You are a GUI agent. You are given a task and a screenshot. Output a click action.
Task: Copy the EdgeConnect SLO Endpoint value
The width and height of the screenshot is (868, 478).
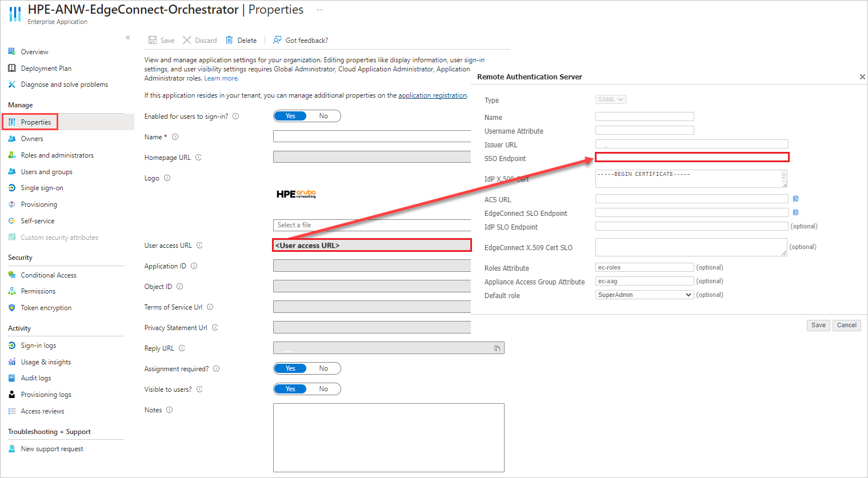click(795, 212)
